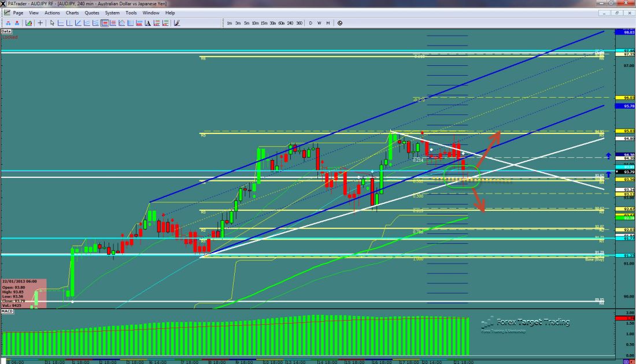Toggle the 60m timeframe button
The image size is (636, 364).
click(281, 23)
